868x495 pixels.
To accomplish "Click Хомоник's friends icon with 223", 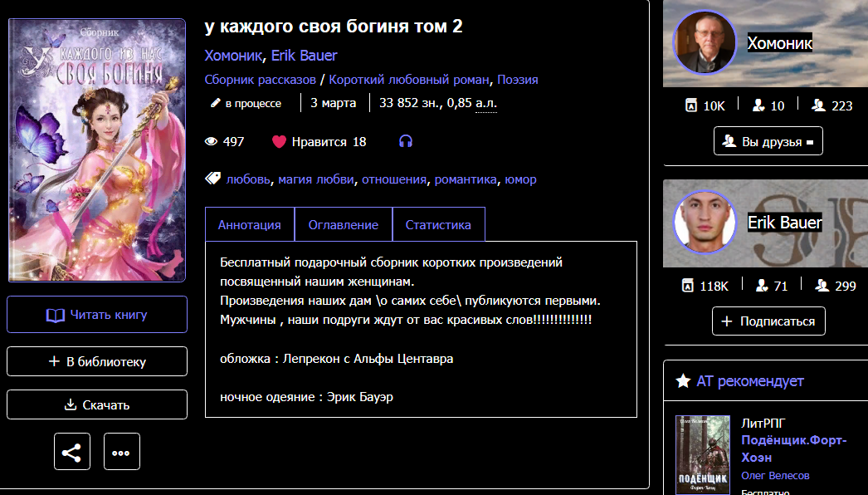I will pos(818,105).
